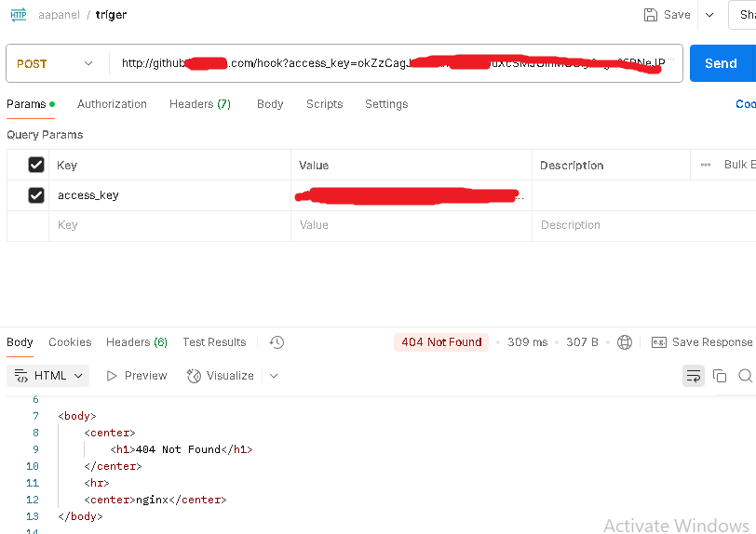The image size is (756, 534).
Task: Open the response history clock icon
Action: coord(277,342)
